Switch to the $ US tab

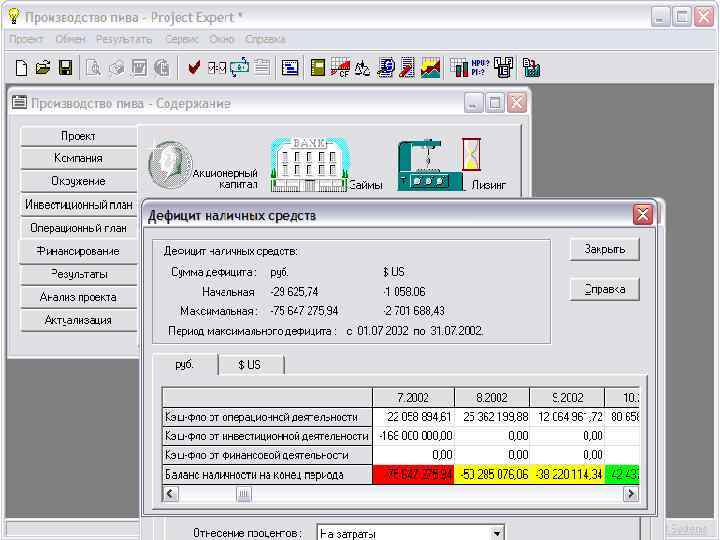(x=250, y=365)
